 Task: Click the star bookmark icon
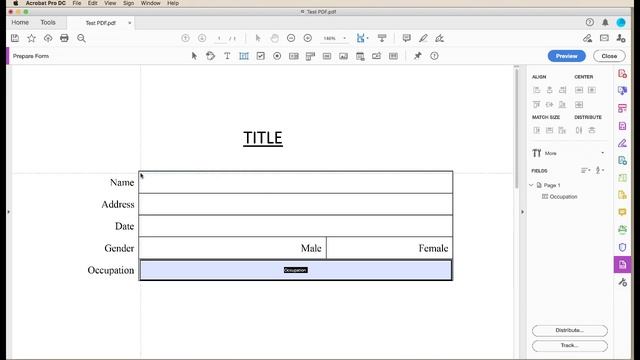click(x=31, y=38)
